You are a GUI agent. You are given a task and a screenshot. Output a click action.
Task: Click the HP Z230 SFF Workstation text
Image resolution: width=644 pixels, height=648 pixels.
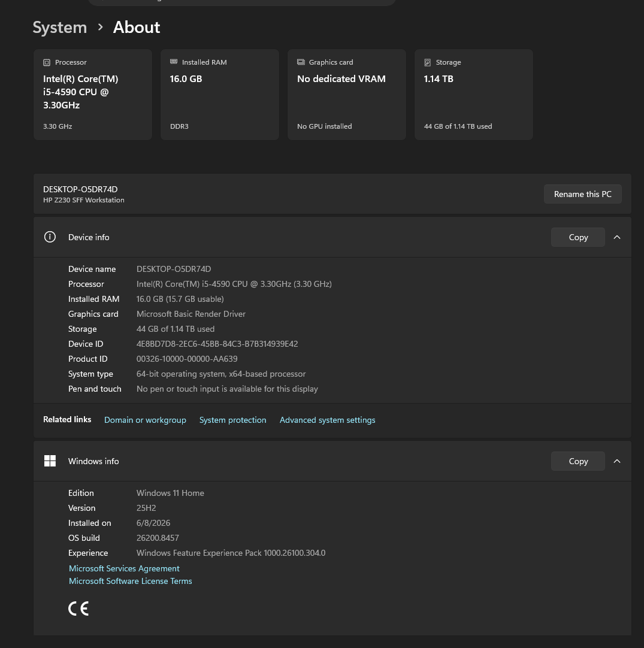(x=83, y=200)
